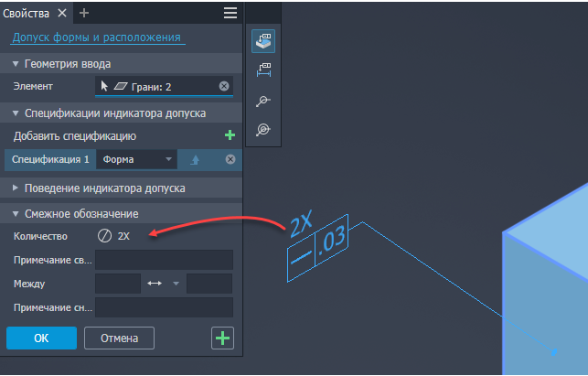The width and height of the screenshot is (588, 376).
Task: Expand Поведение индикатора допуска section
Action: point(16,188)
